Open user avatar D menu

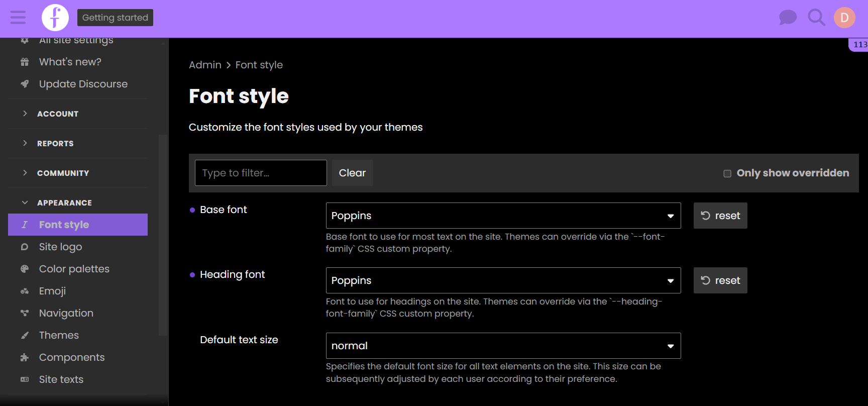pyautogui.click(x=844, y=18)
